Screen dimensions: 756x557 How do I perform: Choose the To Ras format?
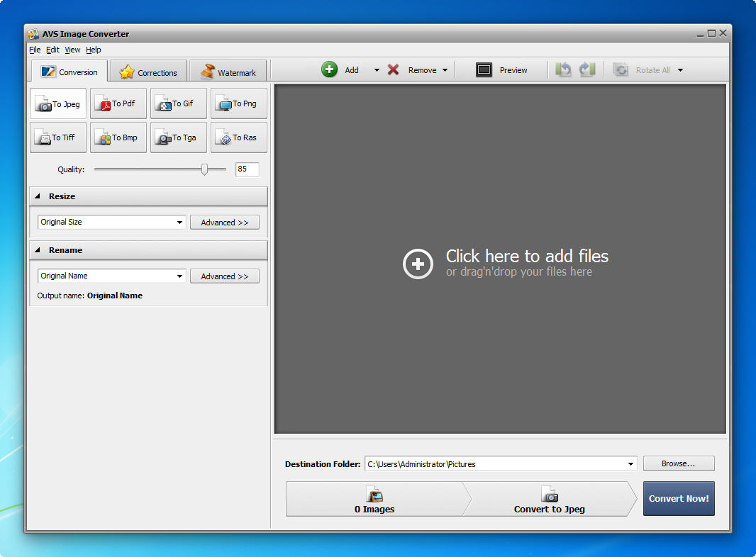239,137
